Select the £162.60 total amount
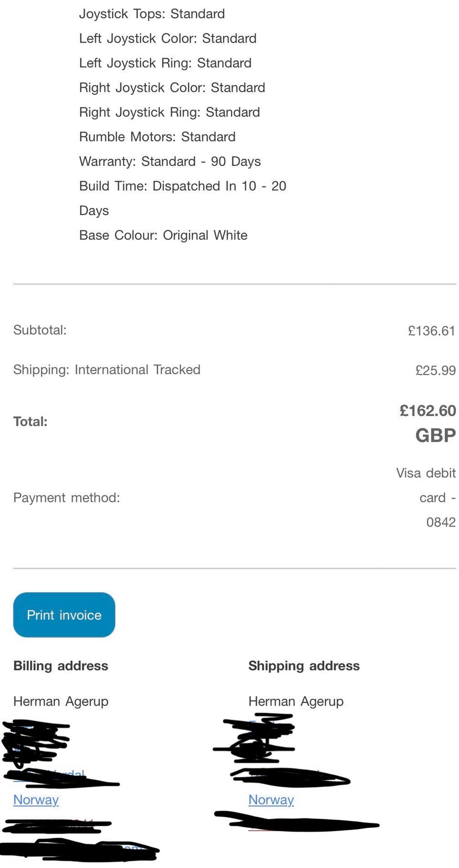The image size is (459, 868). click(427, 411)
